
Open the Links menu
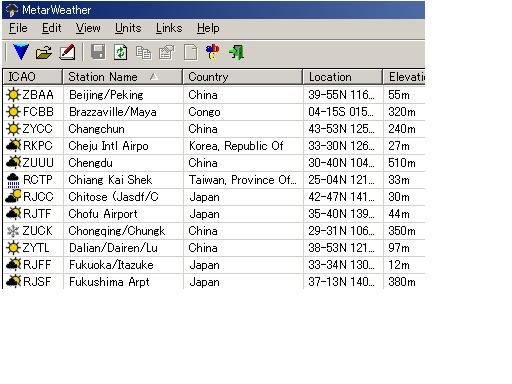pos(169,28)
